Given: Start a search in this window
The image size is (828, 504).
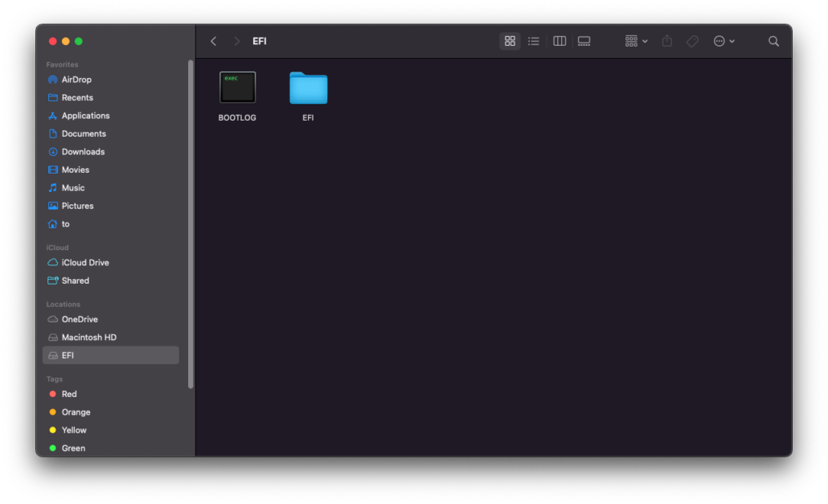Looking at the screenshot, I should pyautogui.click(x=773, y=41).
